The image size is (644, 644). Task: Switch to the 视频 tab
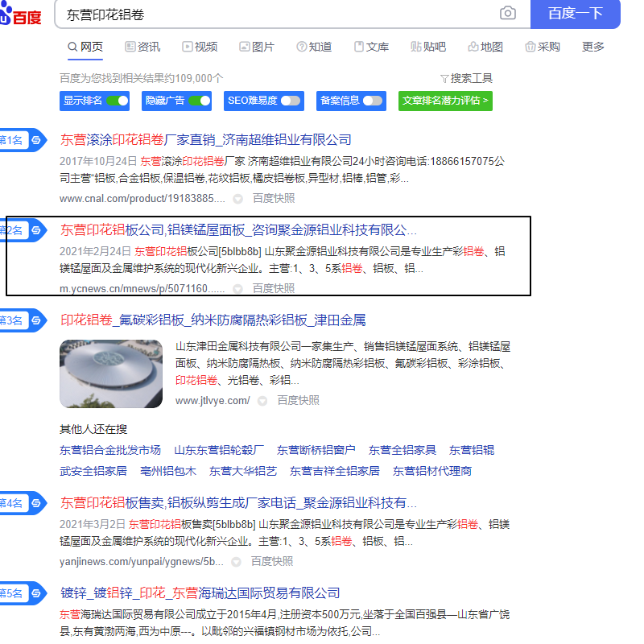200,47
